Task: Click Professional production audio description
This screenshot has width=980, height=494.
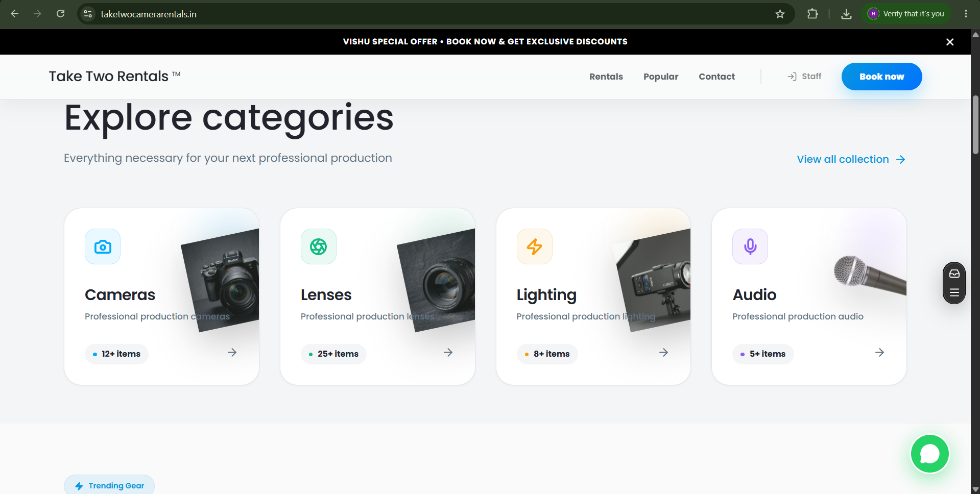Action: [x=798, y=316]
